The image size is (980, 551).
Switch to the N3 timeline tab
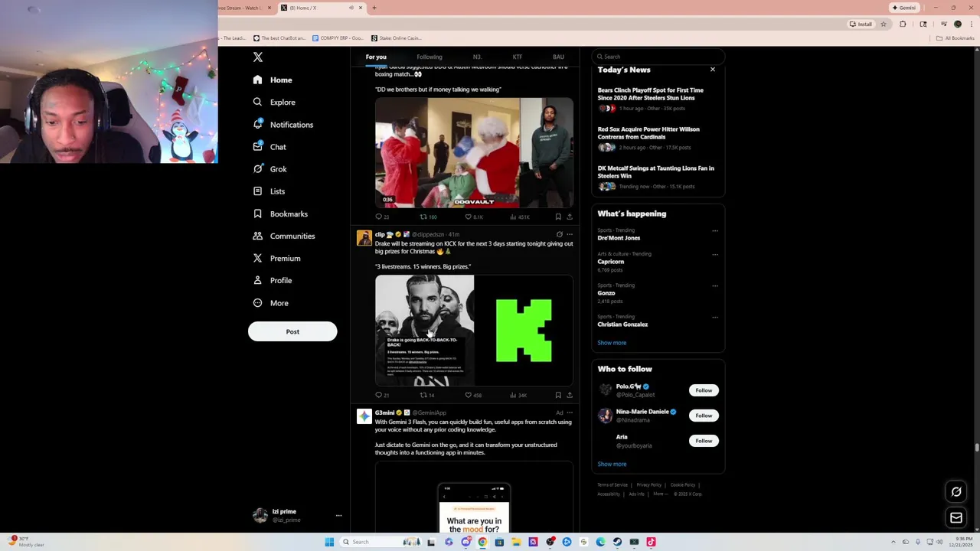(x=477, y=57)
